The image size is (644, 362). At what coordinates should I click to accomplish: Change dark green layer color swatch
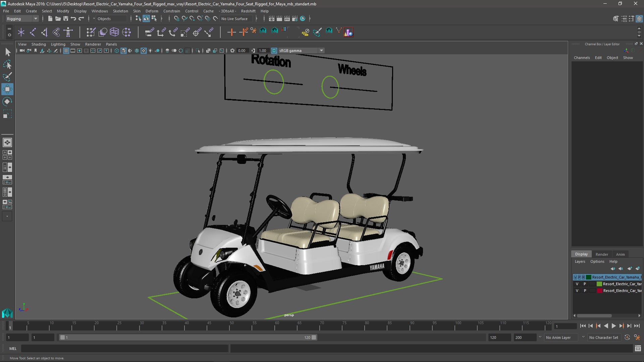point(589,277)
